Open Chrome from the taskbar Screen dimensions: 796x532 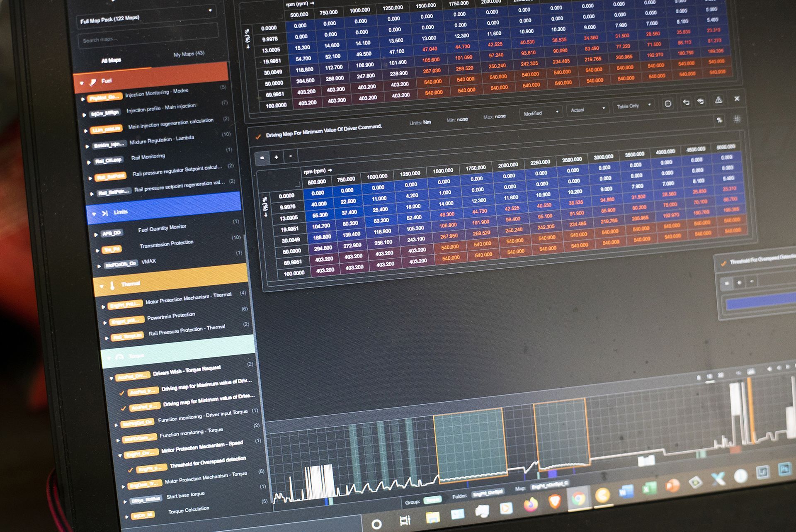tap(579, 498)
